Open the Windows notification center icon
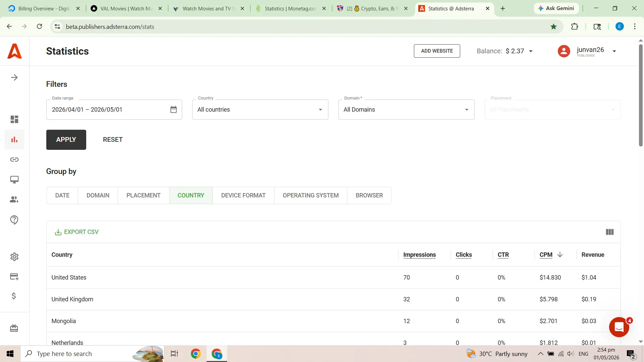 (631, 354)
